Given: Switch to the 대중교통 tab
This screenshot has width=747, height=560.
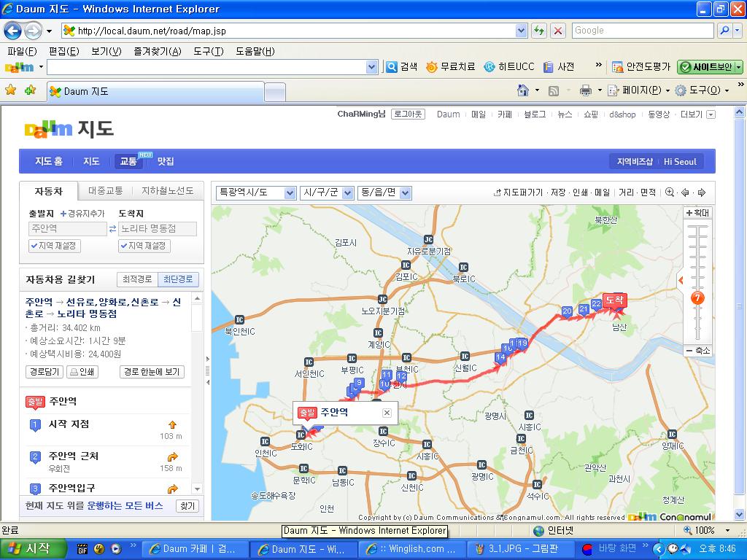Looking at the screenshot, I should coord(105,191).
